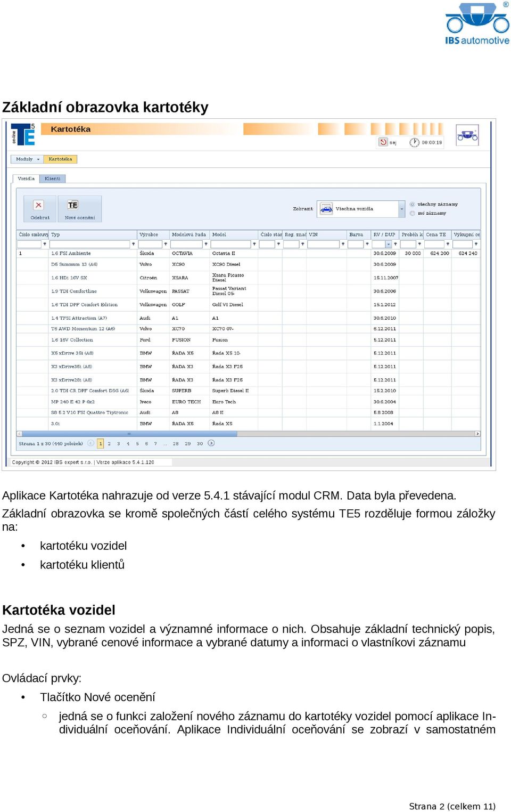Select row 1.6 16V Collection
Viewport: 511px width, 812px height.
point(249,340)
